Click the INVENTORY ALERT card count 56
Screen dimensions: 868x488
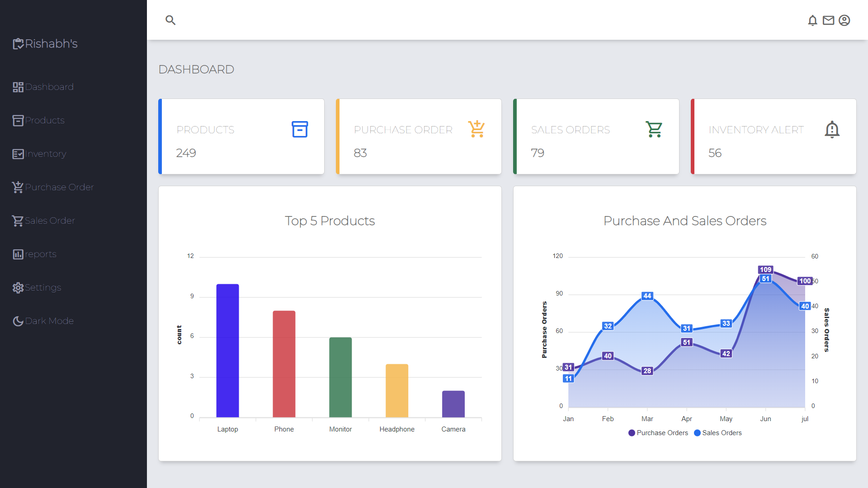point(715,153)
